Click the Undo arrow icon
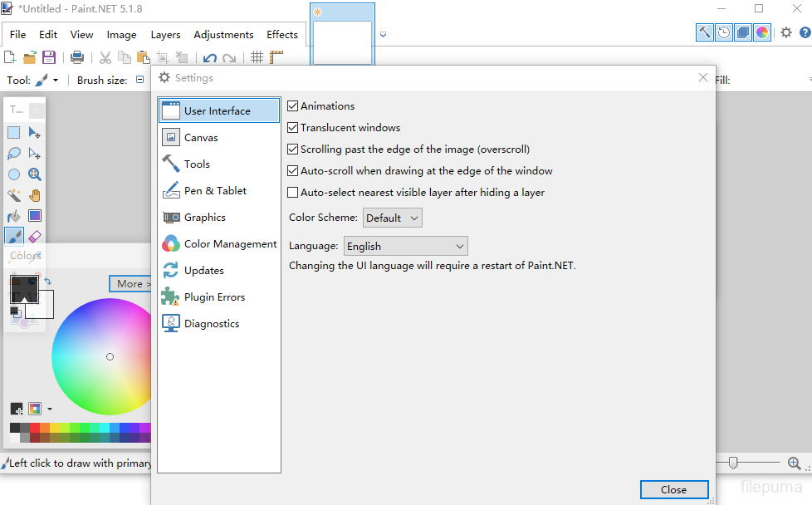 [210, 57]
